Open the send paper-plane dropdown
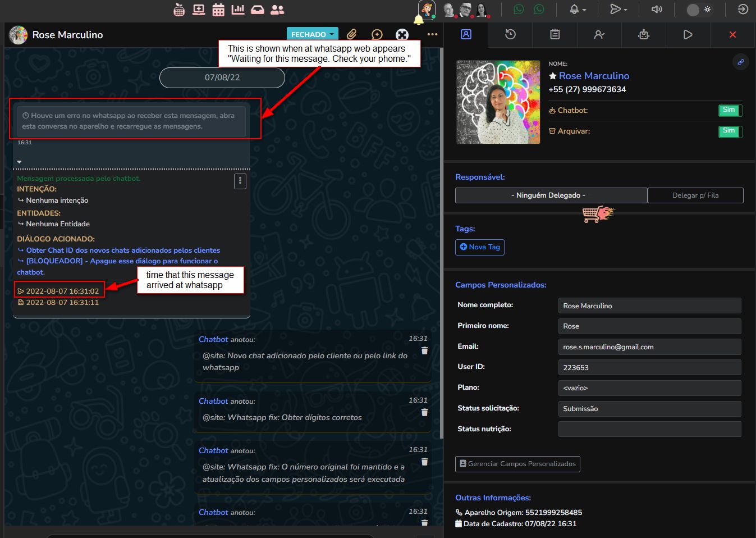This screenshot has height=538, width=756. tap(618, 10)
